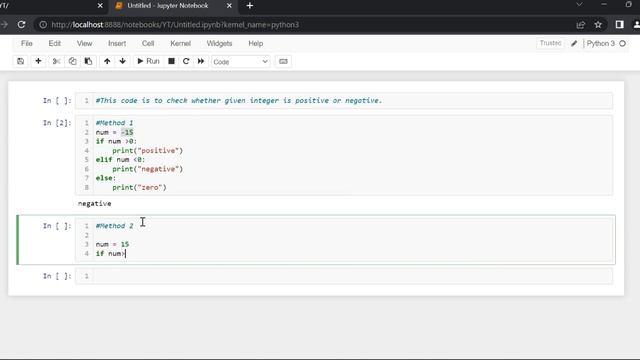Click the 'else:' line in Method 1
Screen dimensions: 640x360
pyautogui.click(x=106, y=178)
